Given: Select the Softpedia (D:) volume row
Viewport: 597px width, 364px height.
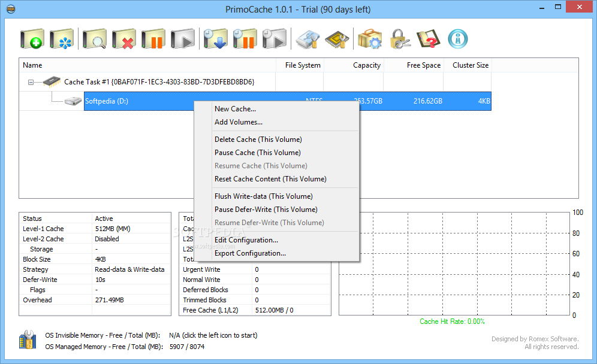Looking at the screenshot, I should pyautogui.click(x=288, y=101).
